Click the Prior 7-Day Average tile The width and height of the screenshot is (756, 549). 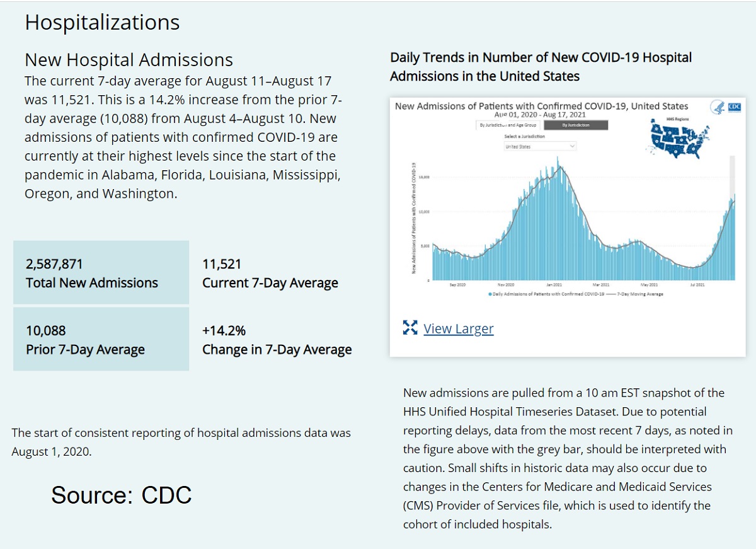coord(101,339)
